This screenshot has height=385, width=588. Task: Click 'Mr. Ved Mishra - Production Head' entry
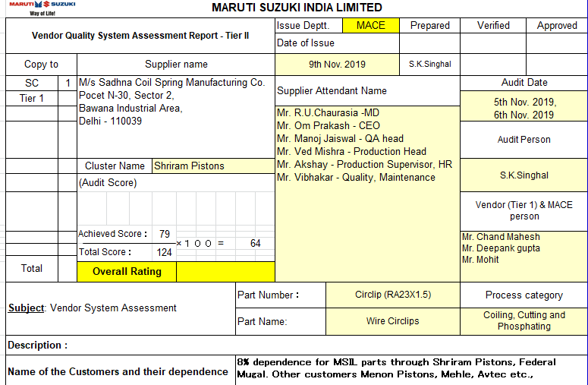[x=352, y=152]
